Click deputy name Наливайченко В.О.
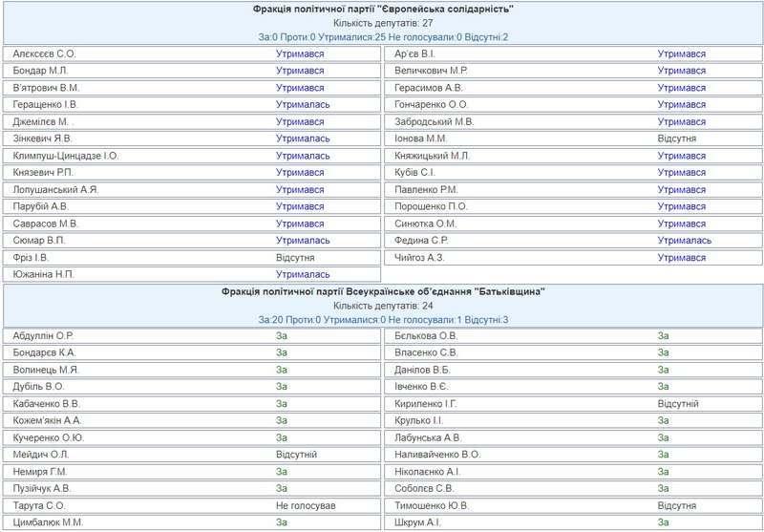The image size is (764, 532). pos(437,455)
